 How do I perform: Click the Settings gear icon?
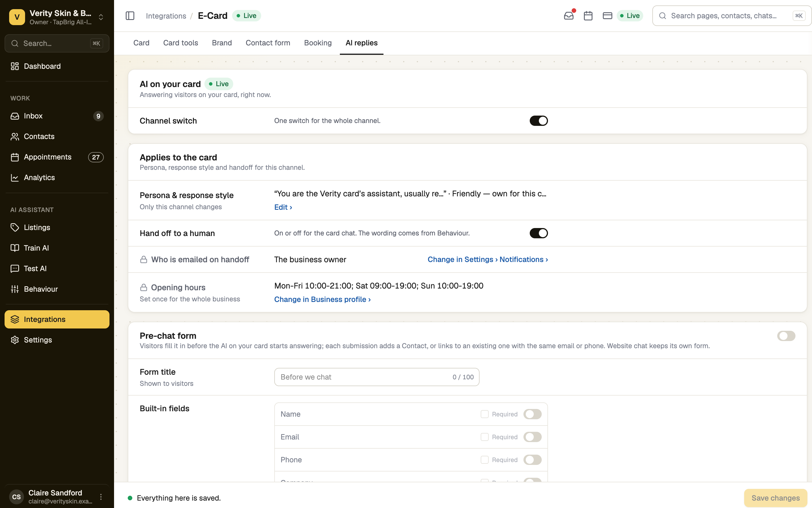(x=15, y=340)
